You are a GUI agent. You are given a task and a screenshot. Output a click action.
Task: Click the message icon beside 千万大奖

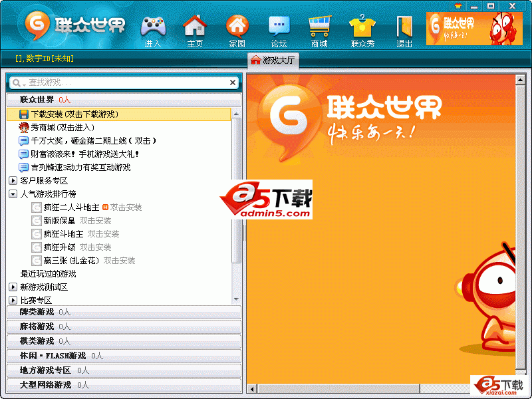click(x=23, y=141)
